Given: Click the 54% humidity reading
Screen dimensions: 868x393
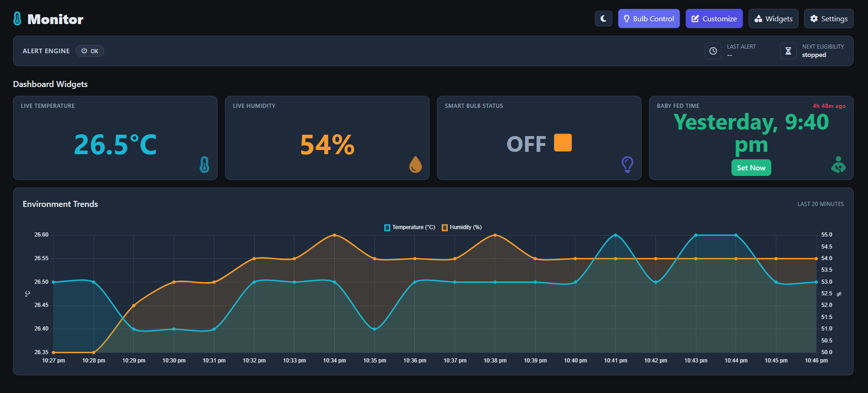Looking at the screenshot, I should pyautogui.click(x=327, y=144).
